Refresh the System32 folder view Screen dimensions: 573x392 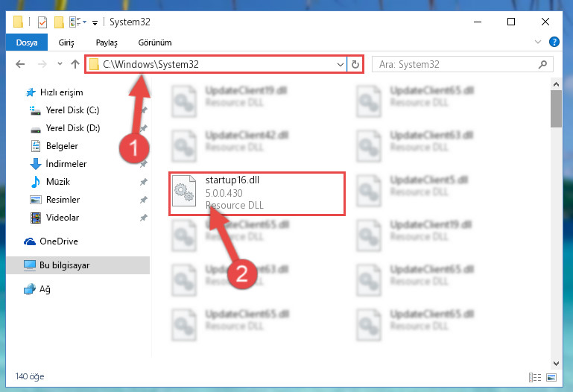(x=355, y=65)
